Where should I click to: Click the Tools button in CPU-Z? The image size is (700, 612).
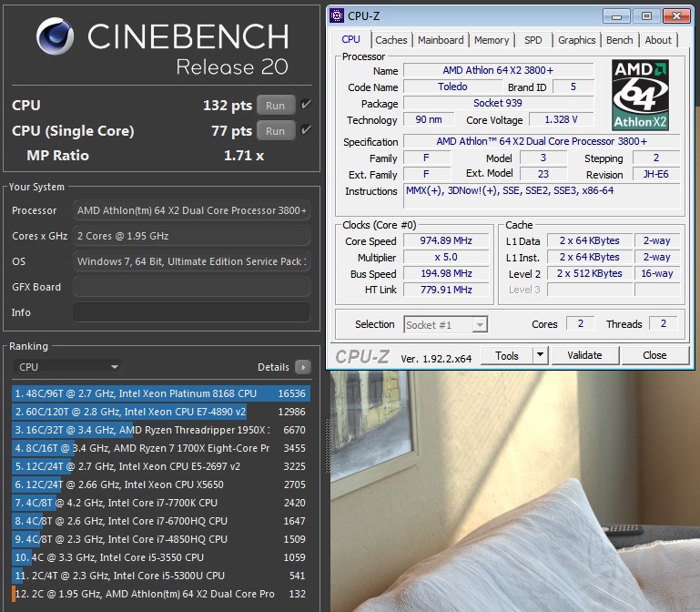click(x=507, y=355)
